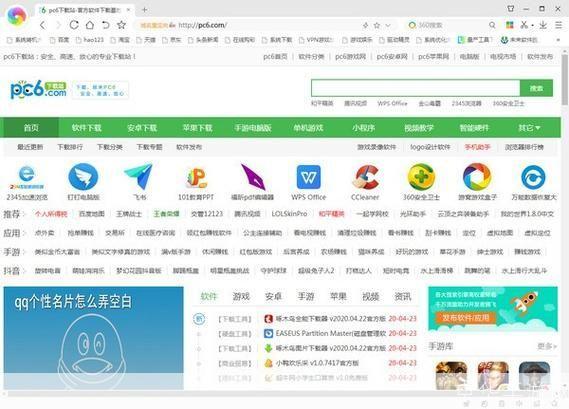The image size is (569, 409).
Task: Click the star favorites icon beside home
Action: point(121,25)
